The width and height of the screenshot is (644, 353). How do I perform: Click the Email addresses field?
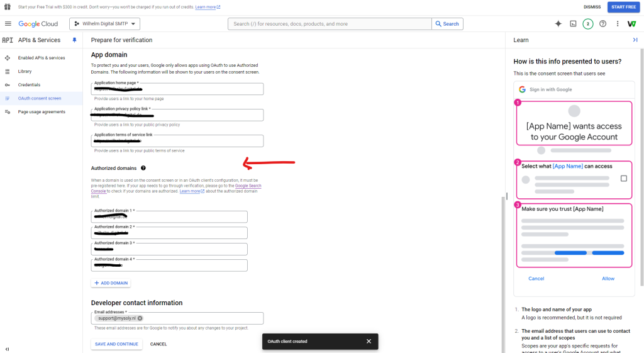pos(177,318)
